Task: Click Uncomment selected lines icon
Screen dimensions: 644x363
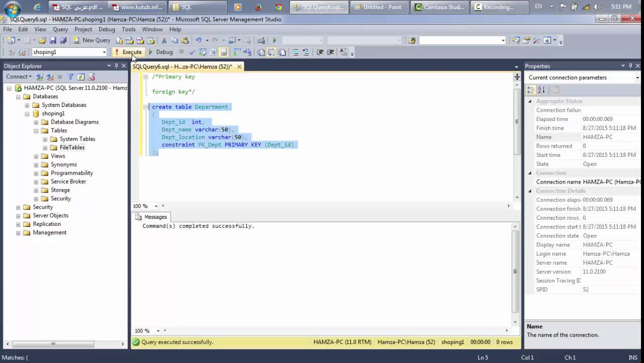Action: (x=306, y=52)
